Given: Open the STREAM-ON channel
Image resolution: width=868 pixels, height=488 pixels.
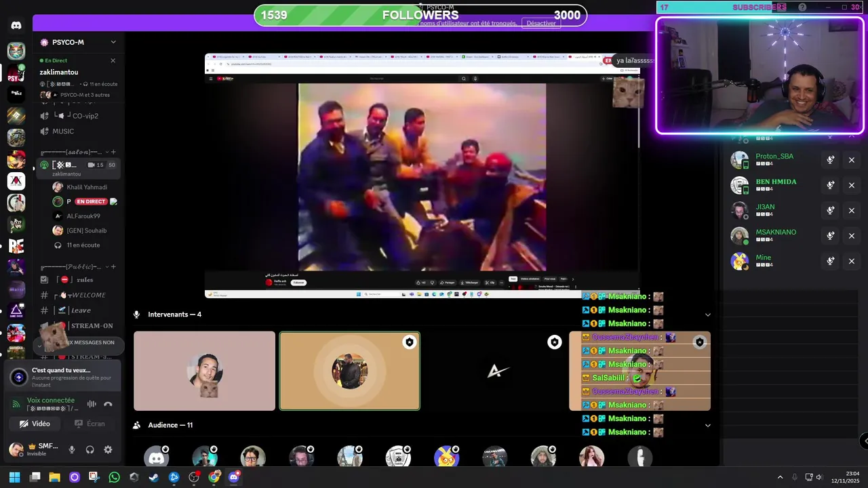Looking at the screenshot, I should [x=78, y=326].
